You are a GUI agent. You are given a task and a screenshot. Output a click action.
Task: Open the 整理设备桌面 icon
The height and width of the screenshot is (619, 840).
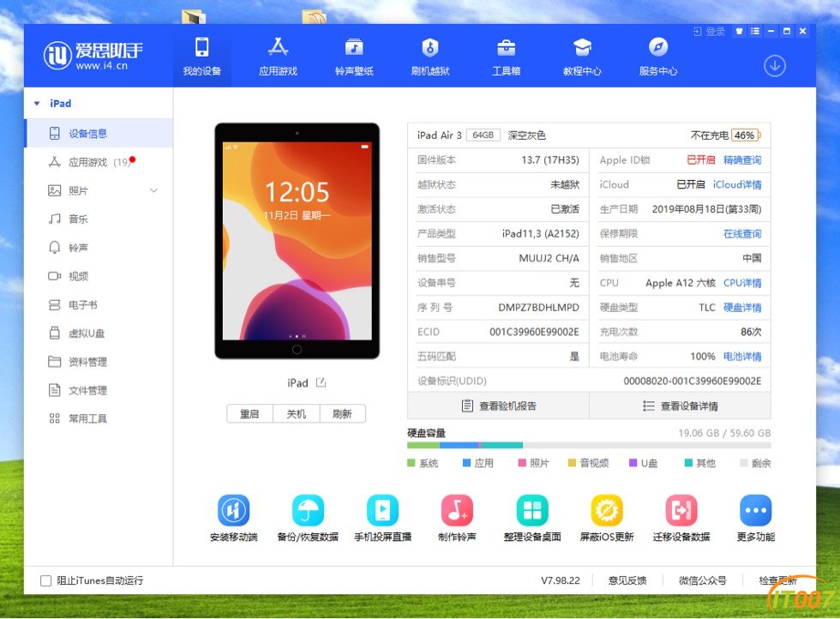(532, 510)
